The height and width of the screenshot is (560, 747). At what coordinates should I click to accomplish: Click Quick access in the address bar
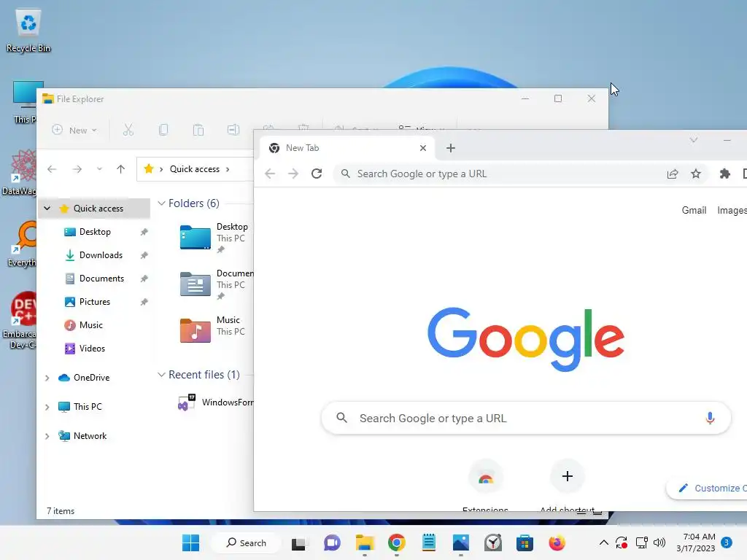(x=194, y=169)
